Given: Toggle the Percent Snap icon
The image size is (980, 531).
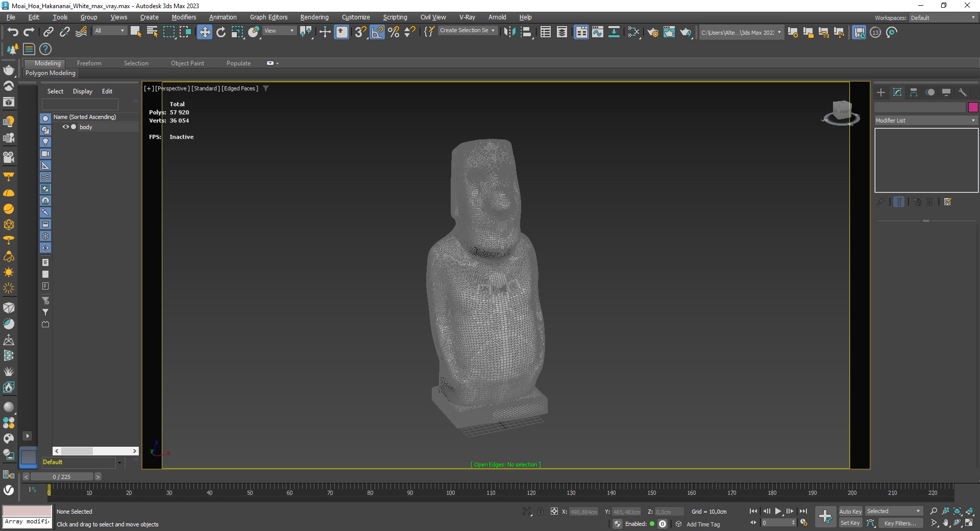Looking at the screenshot, I should click(394, 32).
